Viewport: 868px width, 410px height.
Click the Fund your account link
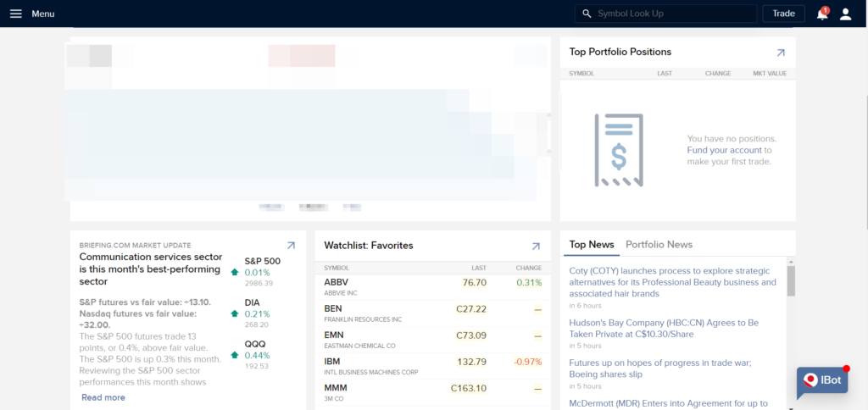724,150
